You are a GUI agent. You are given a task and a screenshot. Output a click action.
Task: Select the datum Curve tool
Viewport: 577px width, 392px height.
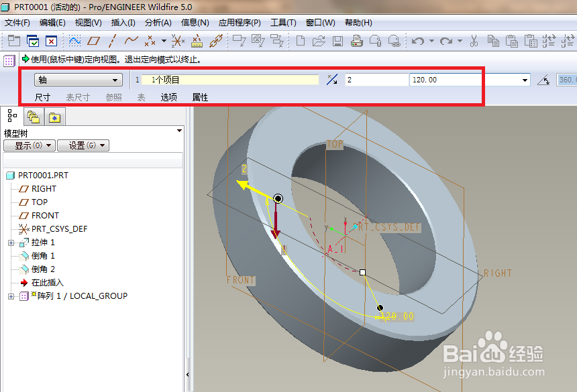tap(131, 40)
